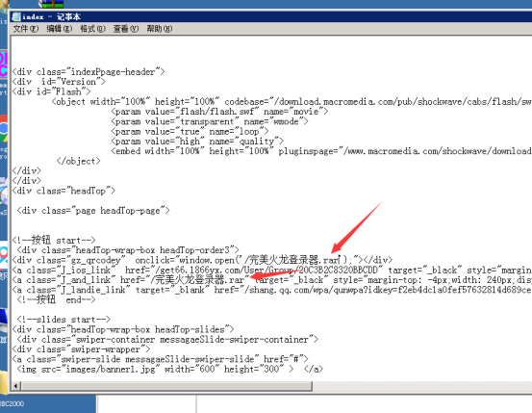Click the empty scrollbar track right of thumb
The width and height of the screenshot is (532, 413).
(x=422, y=386)
